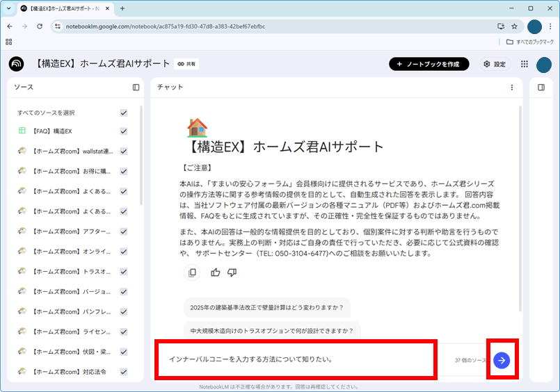Viewport: 560px width, 392px height.
Task: Give thumbs down to the response
Action: point(232,272)
